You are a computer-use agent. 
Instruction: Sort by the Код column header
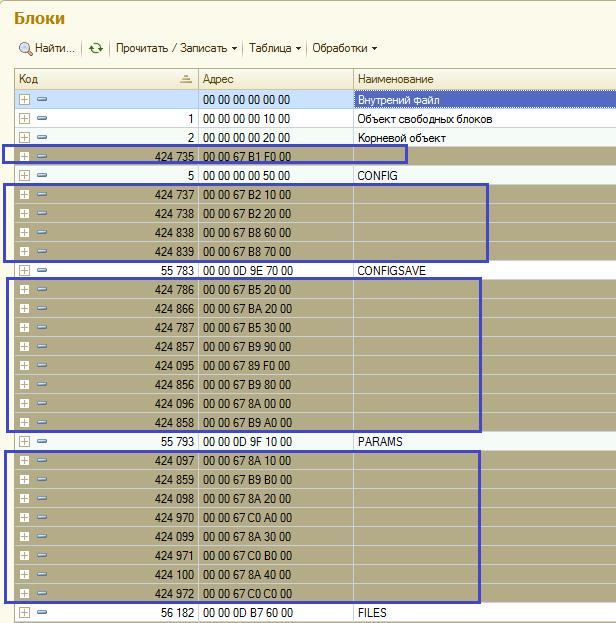pos(105,79)
